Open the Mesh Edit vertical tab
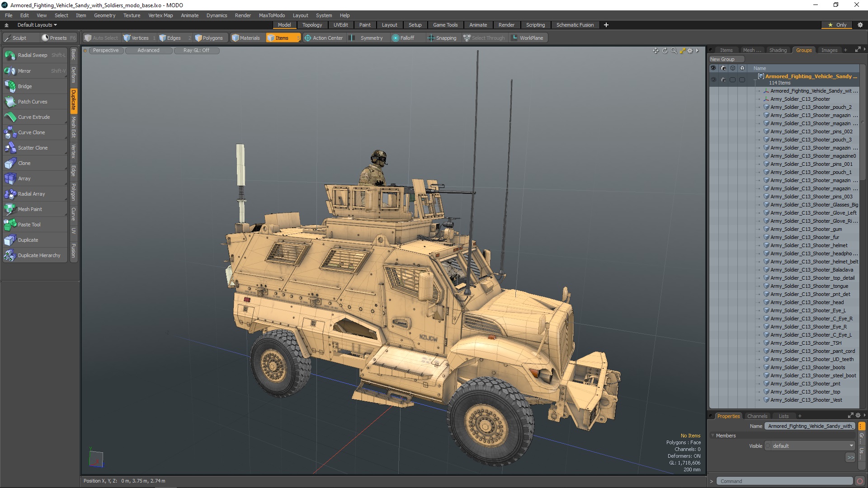Screen dimensions: 868x488 [73, 127]
